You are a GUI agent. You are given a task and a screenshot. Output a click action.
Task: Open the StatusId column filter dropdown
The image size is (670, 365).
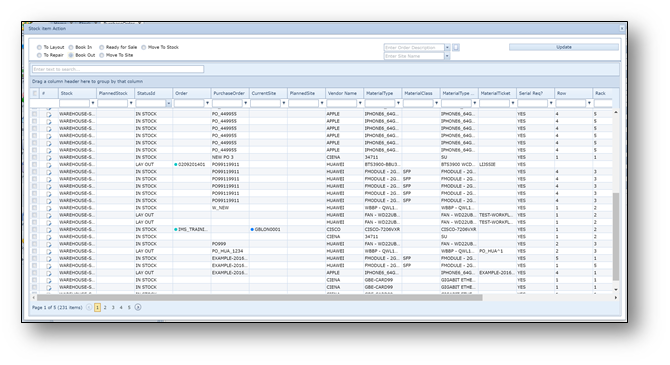[169, 103]
